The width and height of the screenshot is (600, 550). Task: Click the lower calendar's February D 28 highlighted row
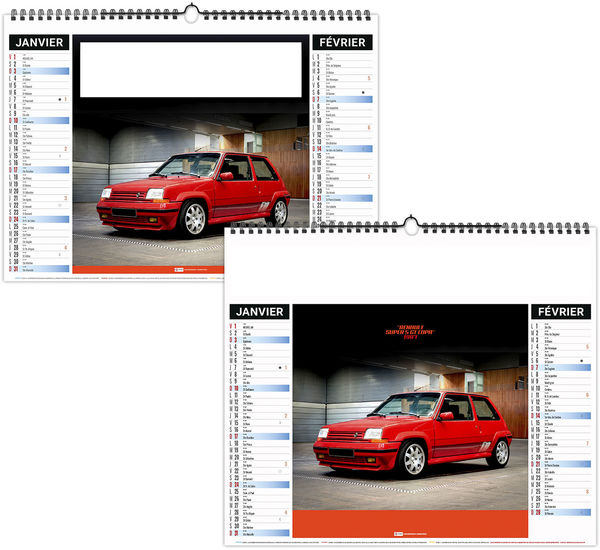point(561,512)
